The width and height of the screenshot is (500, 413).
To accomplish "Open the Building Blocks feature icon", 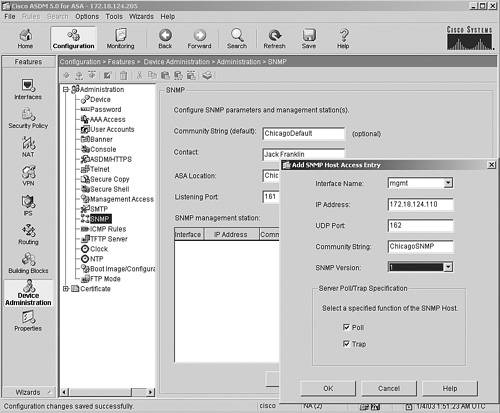I will point(28,263).
